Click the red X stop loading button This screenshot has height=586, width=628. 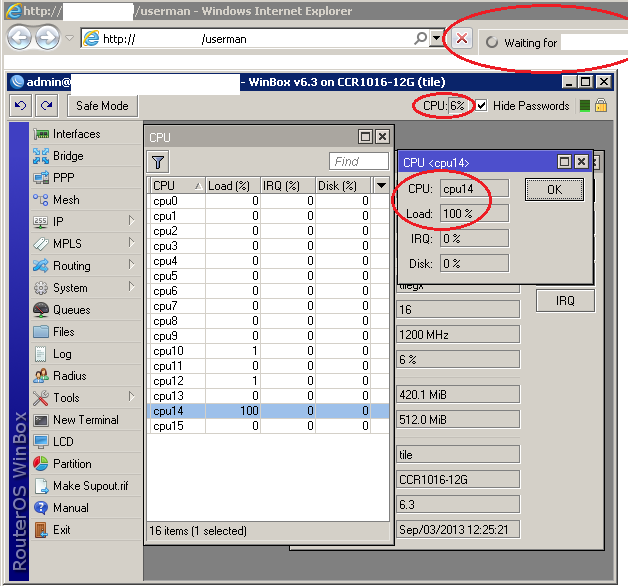(461, 38)
